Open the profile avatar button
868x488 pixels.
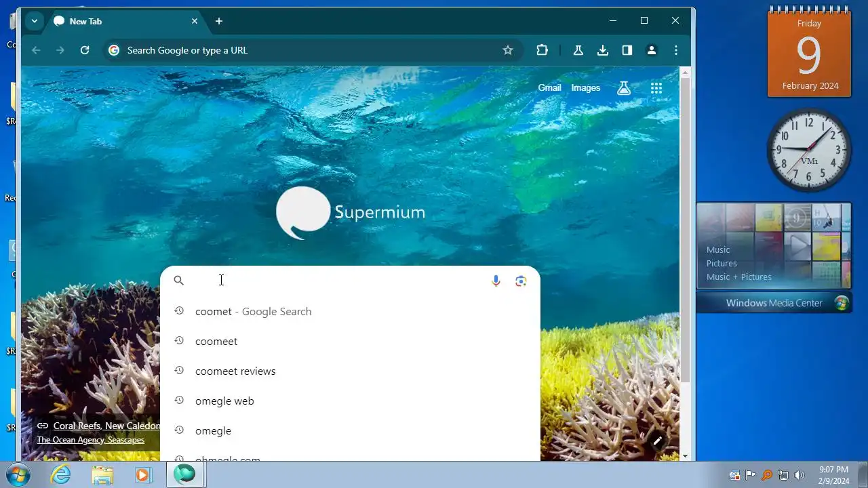pyautogui.click(x=652, y=50)
